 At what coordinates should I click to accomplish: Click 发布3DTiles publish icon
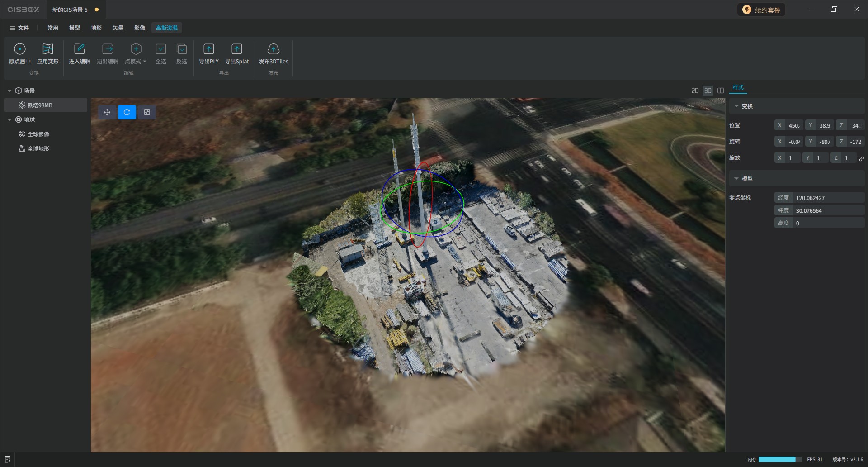273,49
